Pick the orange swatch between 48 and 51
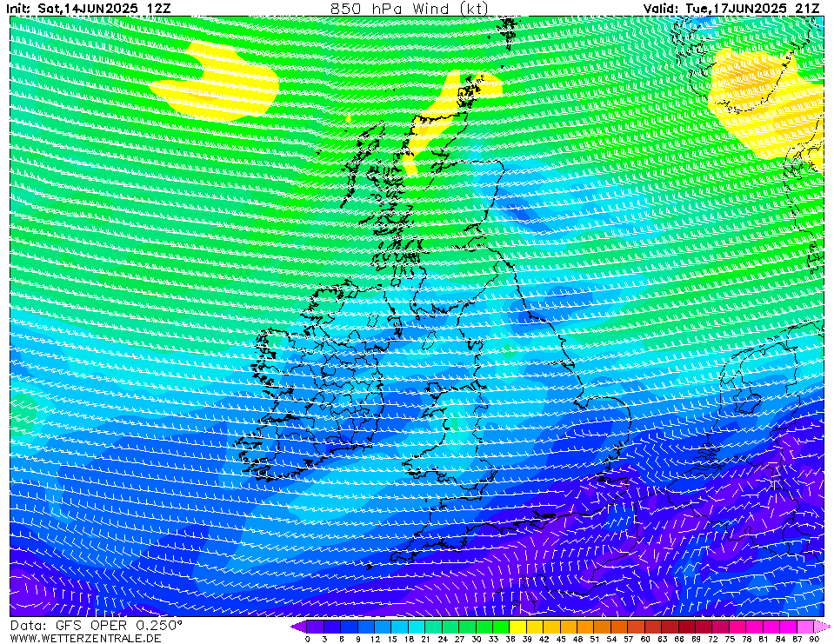The image size is (834, 644). coord(586,627)
